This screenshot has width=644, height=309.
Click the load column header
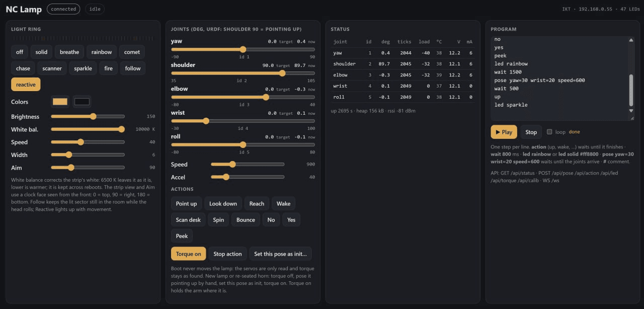pyautogui.click(x=424, y=42)
